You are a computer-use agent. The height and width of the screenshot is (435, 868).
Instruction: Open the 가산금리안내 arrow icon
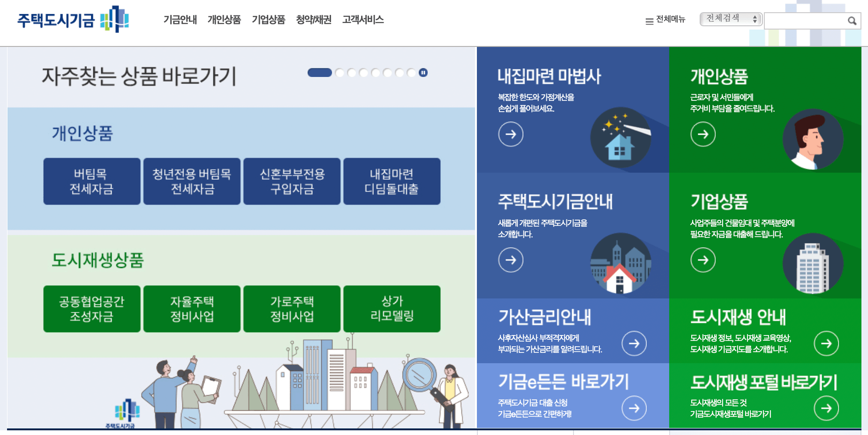[x=634, y=343]
